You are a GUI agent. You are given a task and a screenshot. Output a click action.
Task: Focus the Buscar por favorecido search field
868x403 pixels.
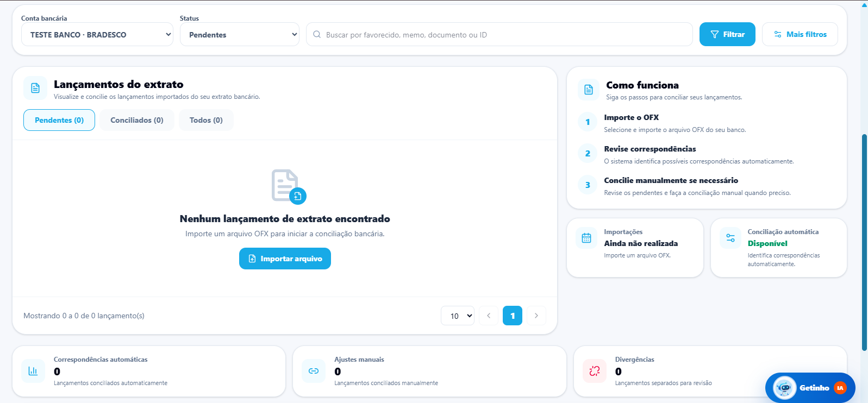click(x=499, y=34)
